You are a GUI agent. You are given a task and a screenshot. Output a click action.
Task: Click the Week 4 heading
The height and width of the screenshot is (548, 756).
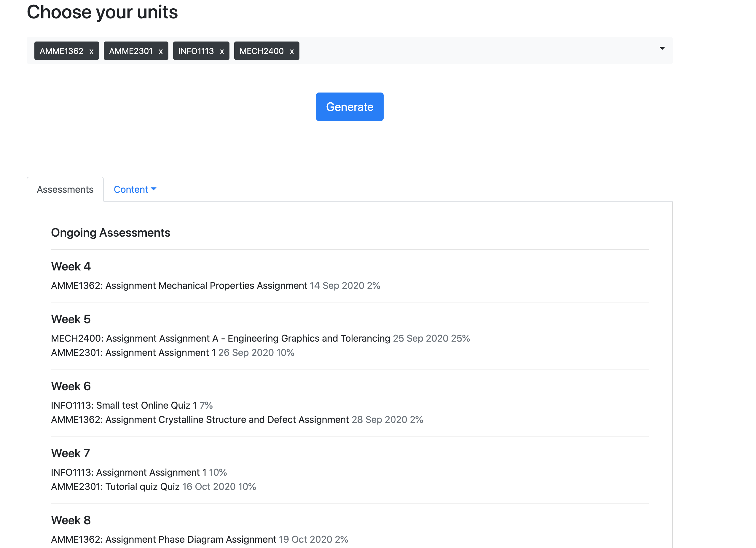coord(71,266)
